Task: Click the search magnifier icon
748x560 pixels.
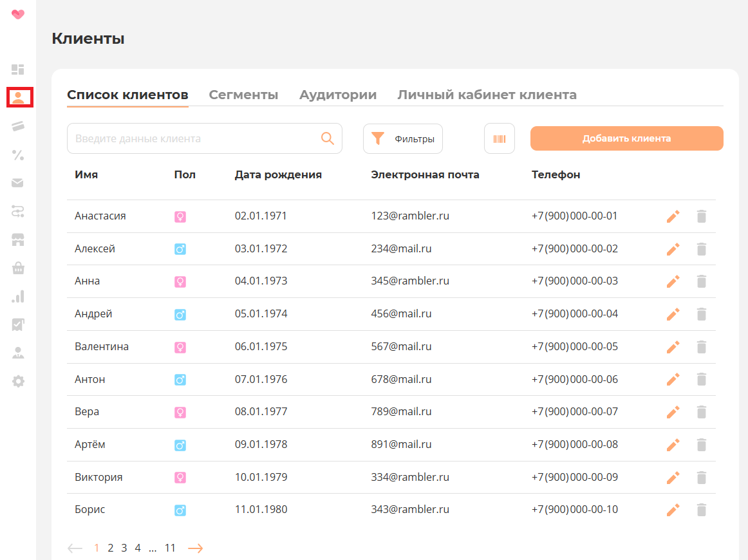Action: pyautogui.click(x=328, y=138)
